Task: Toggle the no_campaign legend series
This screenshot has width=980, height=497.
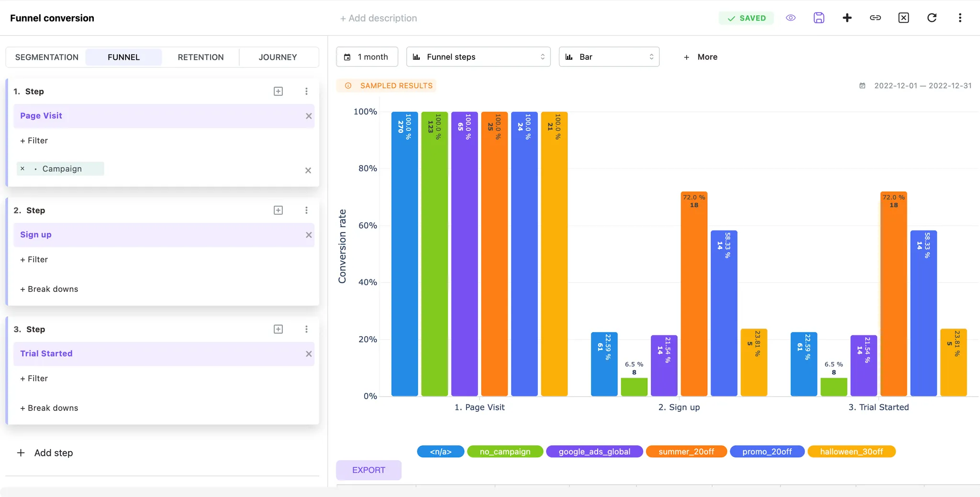Action: click(505, 452)
